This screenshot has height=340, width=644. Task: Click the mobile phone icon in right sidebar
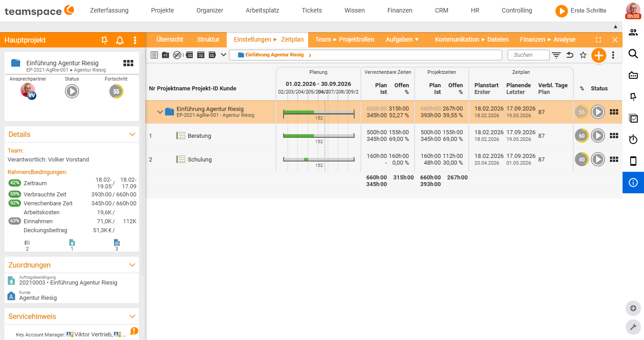coord(633,161)
